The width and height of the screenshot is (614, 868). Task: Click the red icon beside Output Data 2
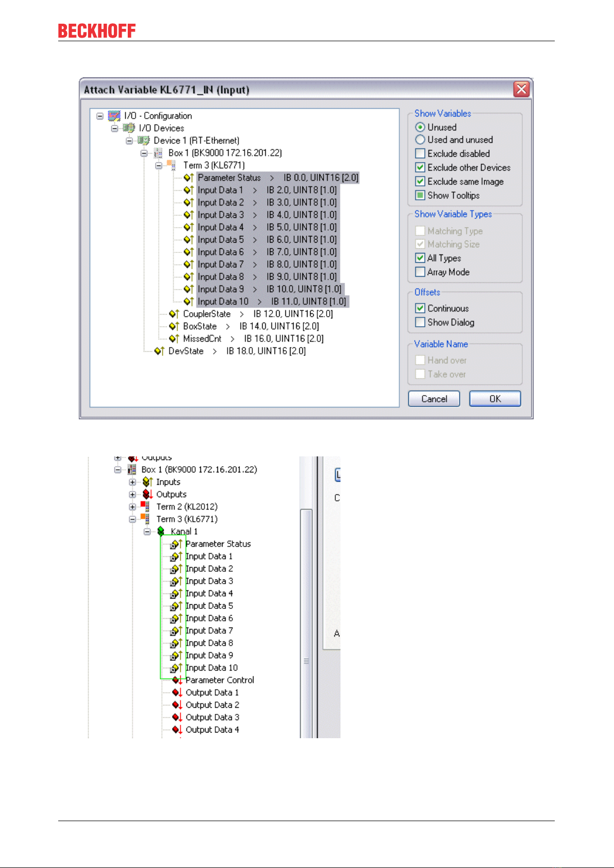coord(178,705)
